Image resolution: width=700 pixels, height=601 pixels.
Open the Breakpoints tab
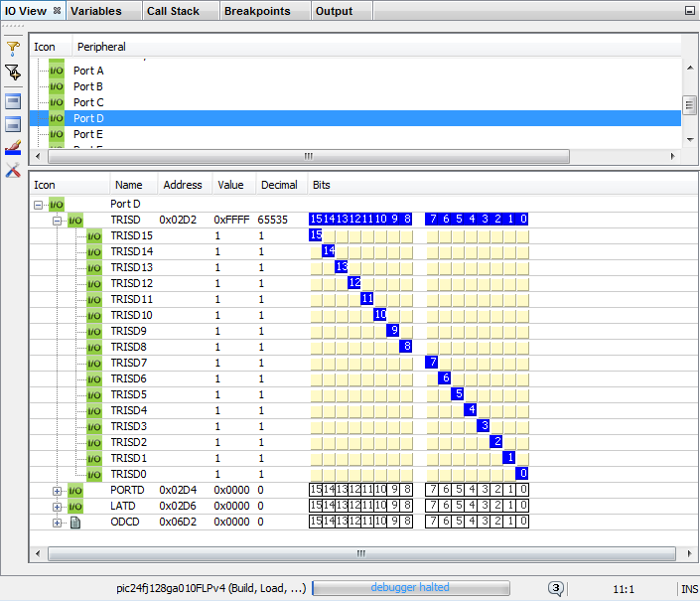click(257, 11)
